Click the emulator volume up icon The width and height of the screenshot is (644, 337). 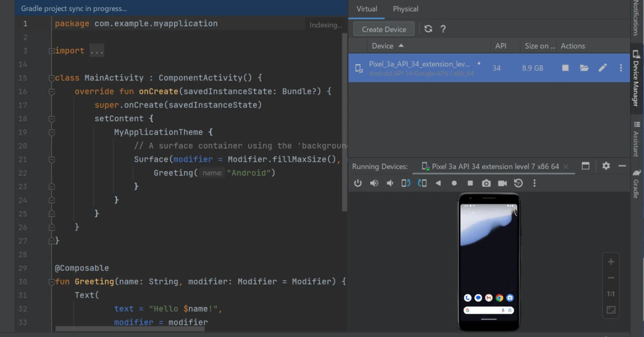point(374,184)
